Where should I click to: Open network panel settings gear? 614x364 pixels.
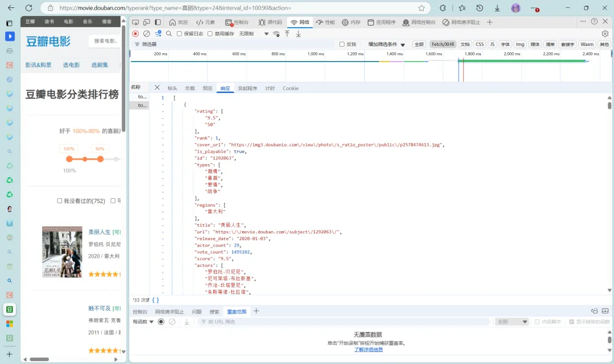(x=605, y=34)
